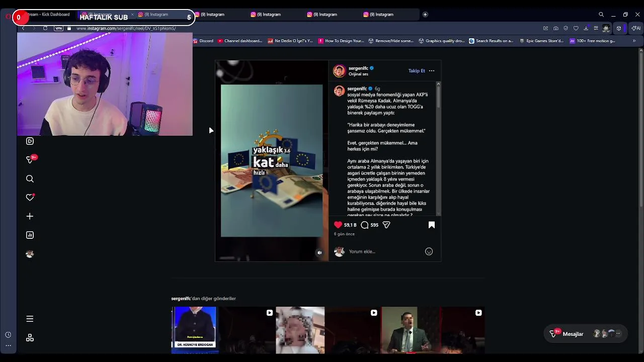Open Instagram search from the sidebar magnifier
This screenshot has width=644, height=362.
click(30, 178)
